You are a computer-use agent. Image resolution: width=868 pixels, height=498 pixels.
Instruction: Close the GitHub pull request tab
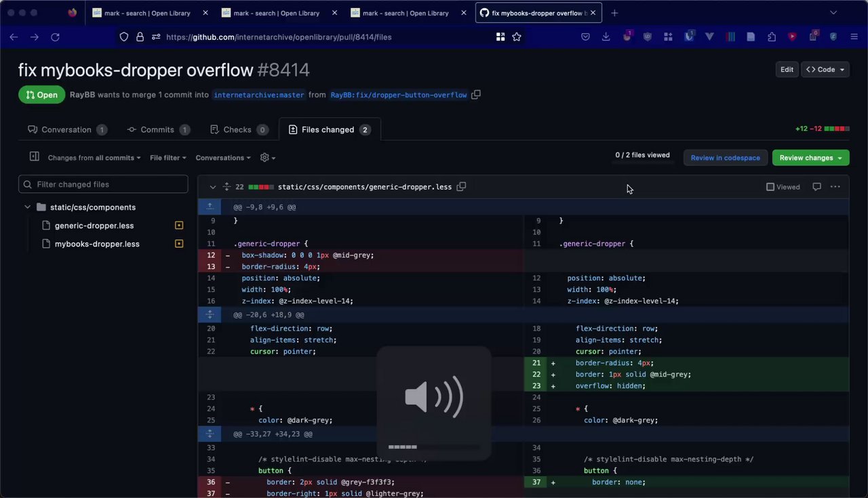point(594,13)
